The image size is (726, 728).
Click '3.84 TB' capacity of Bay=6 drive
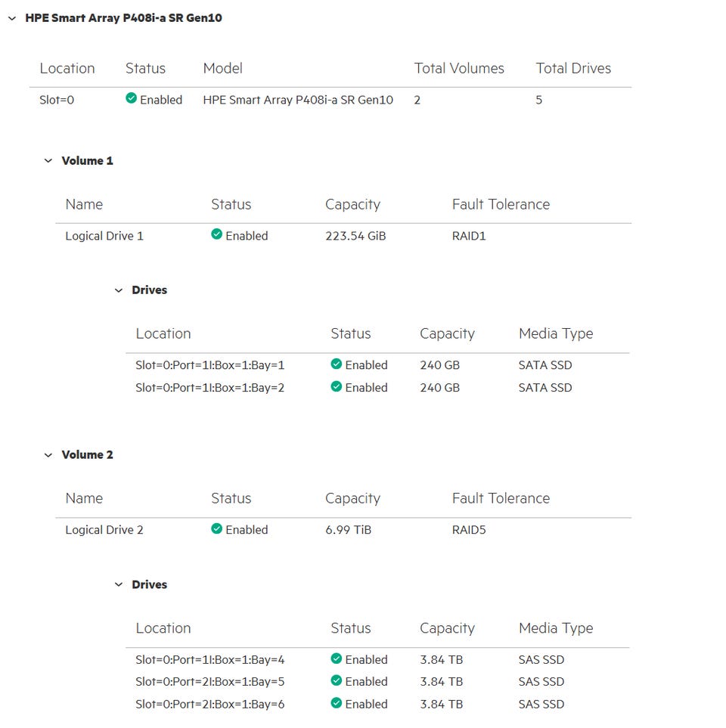(x=442, y=705)
